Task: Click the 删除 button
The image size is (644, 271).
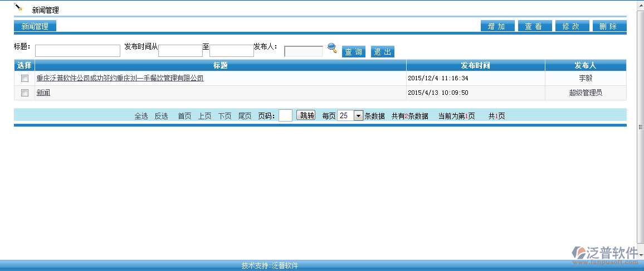Action: coord(609,26)
